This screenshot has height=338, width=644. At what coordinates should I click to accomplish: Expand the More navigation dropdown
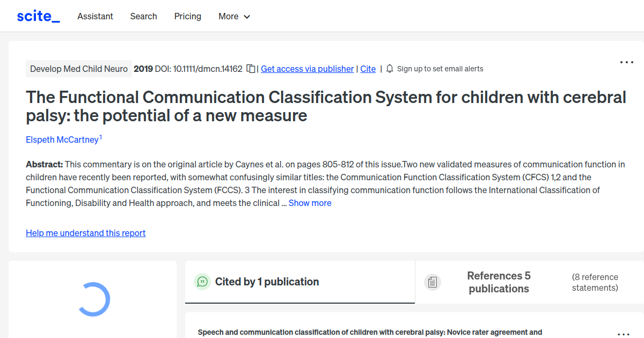234,16
